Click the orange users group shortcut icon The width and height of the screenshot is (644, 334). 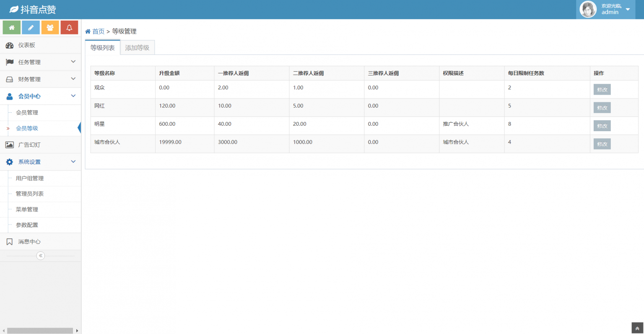tap(50, 28)
